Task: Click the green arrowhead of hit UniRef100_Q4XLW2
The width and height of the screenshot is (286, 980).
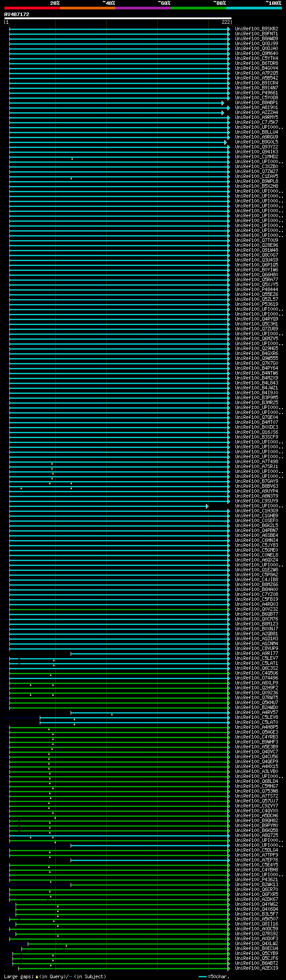Action: [x=229, y=944]
